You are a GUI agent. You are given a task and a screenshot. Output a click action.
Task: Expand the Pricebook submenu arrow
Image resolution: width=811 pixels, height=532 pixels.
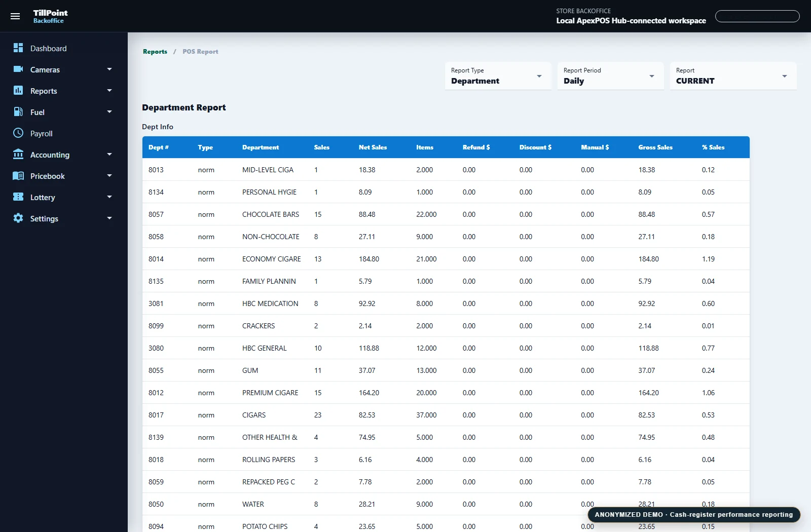tap(109, 175)
